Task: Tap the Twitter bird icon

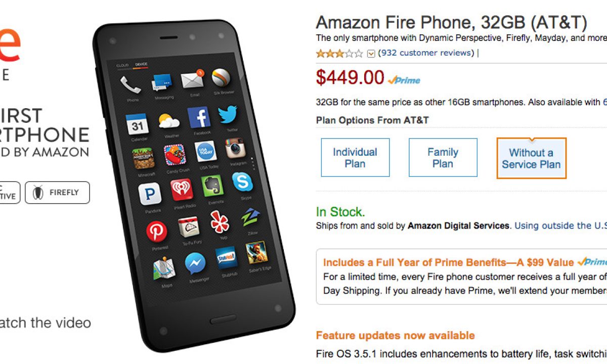Action: 228,115
